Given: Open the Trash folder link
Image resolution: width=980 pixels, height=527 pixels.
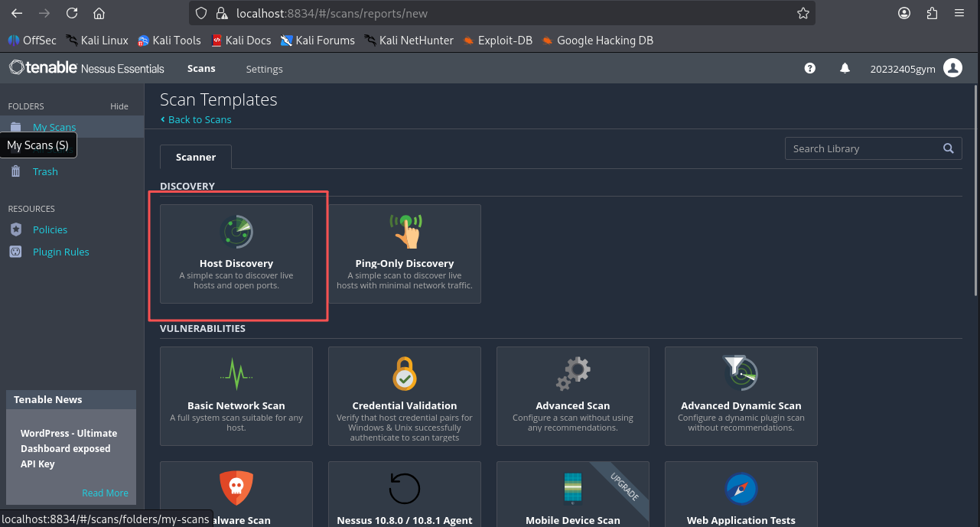Looking at the screenshot, I should pos(45,171).
